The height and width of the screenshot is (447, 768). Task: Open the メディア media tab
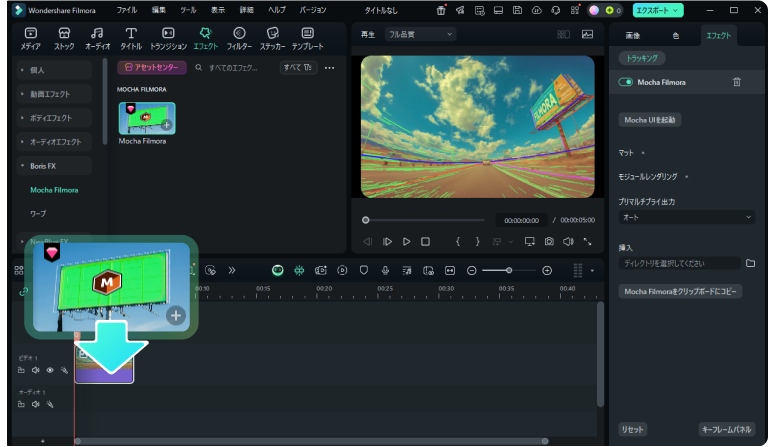[x=30, y=39]
